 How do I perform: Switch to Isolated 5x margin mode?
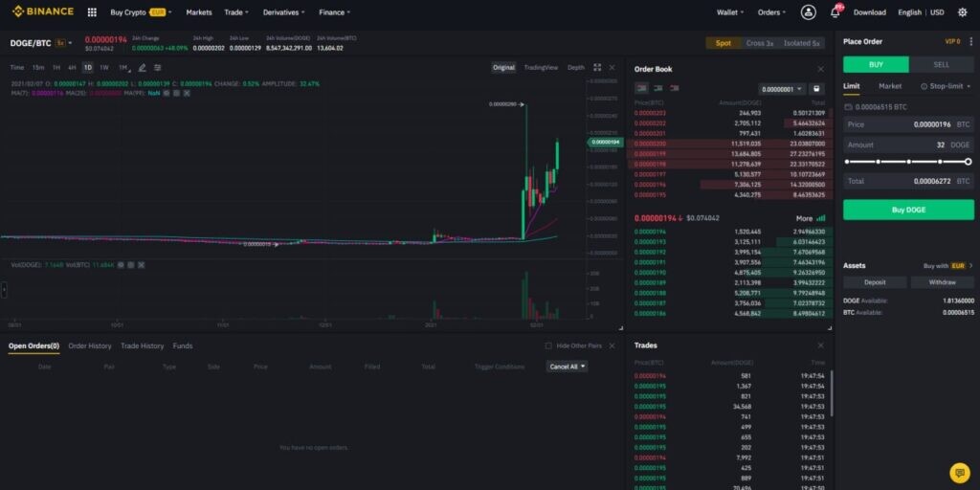click(x=802, y=43)
